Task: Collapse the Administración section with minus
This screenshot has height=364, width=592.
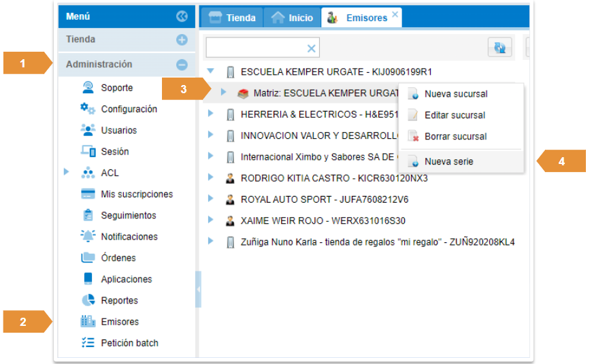Action: [182, 65]
